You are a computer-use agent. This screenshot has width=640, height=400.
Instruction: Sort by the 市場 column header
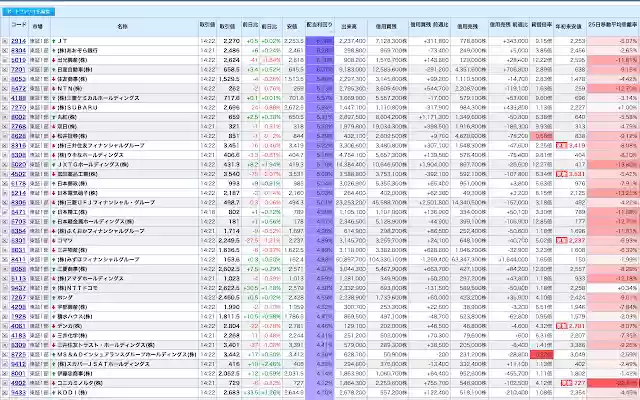tap(37, 26)
